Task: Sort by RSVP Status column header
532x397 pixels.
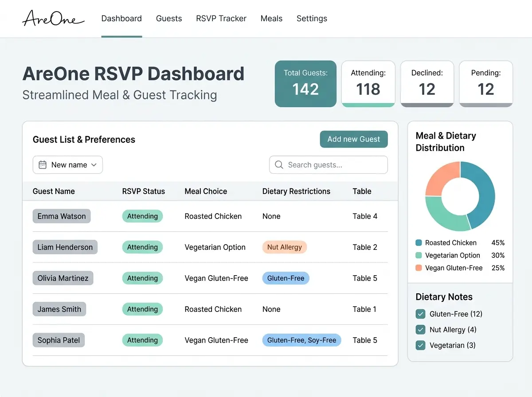Action: point(144,191)
